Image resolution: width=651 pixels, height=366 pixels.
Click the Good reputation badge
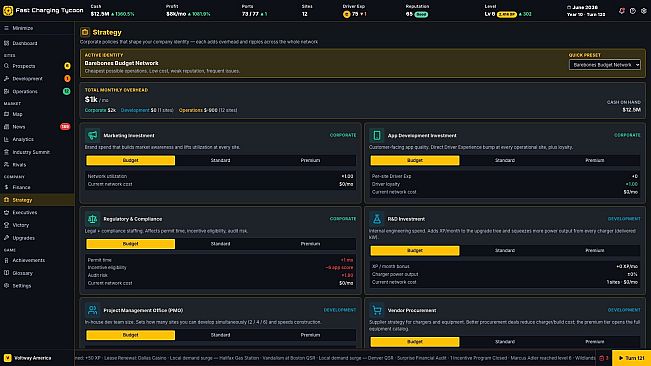[421, 14]
